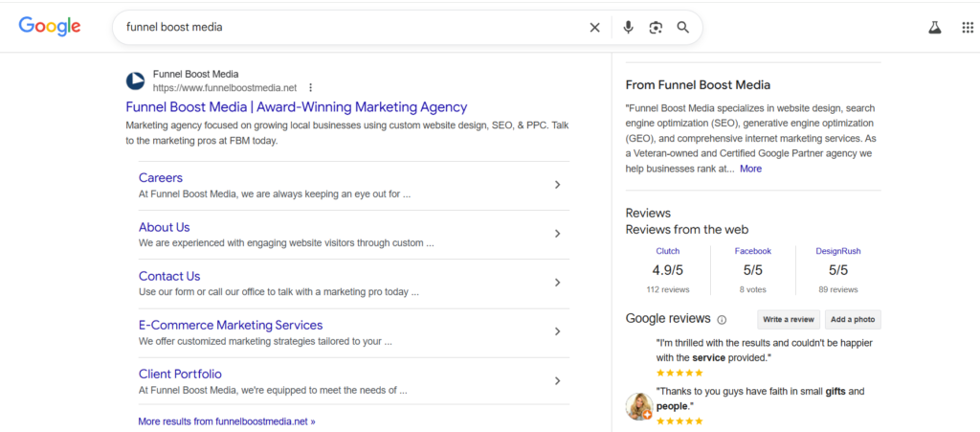This screenshot has height=432, width=980.
Task: Open the Contact Us sitelink
Action: click(169, 276)
